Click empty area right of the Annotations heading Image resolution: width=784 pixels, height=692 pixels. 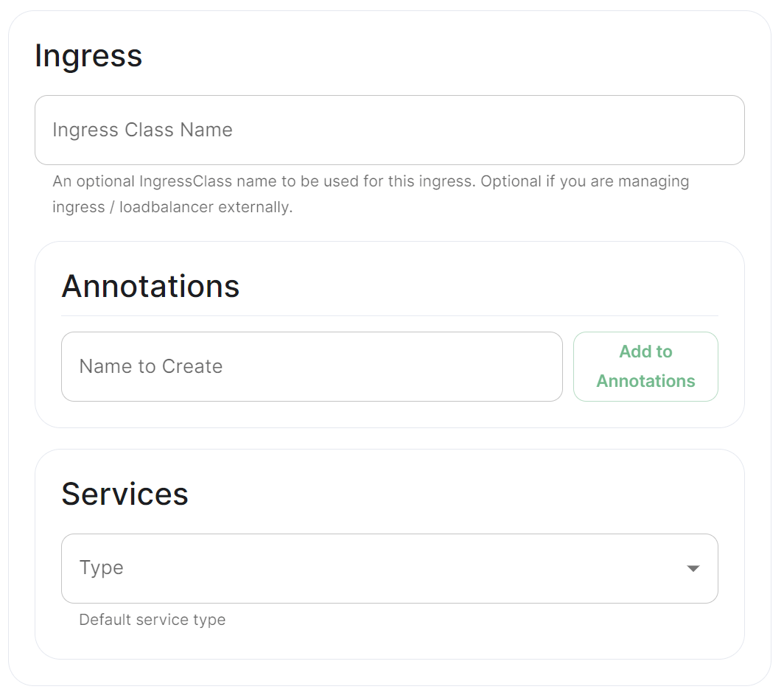coord(475,287)
